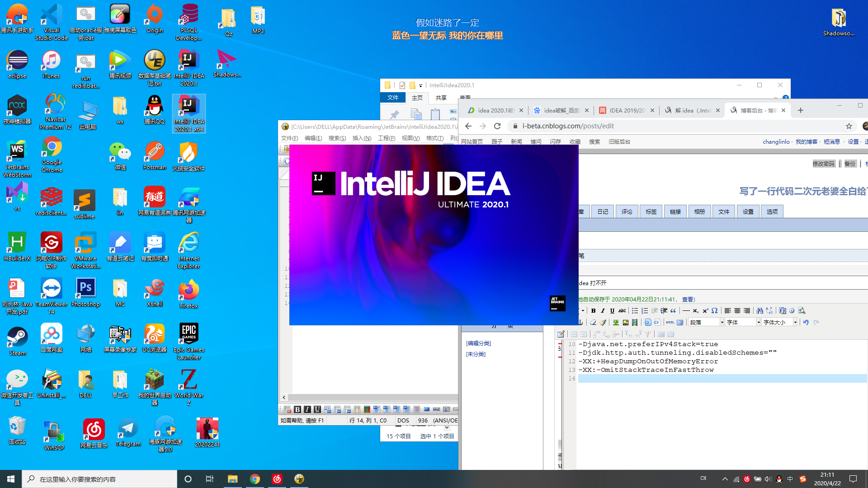Image resolution: width=868 pixels, height=488 pixels.
Task: Bookmark page with star icon
Action: pos(849,126)
